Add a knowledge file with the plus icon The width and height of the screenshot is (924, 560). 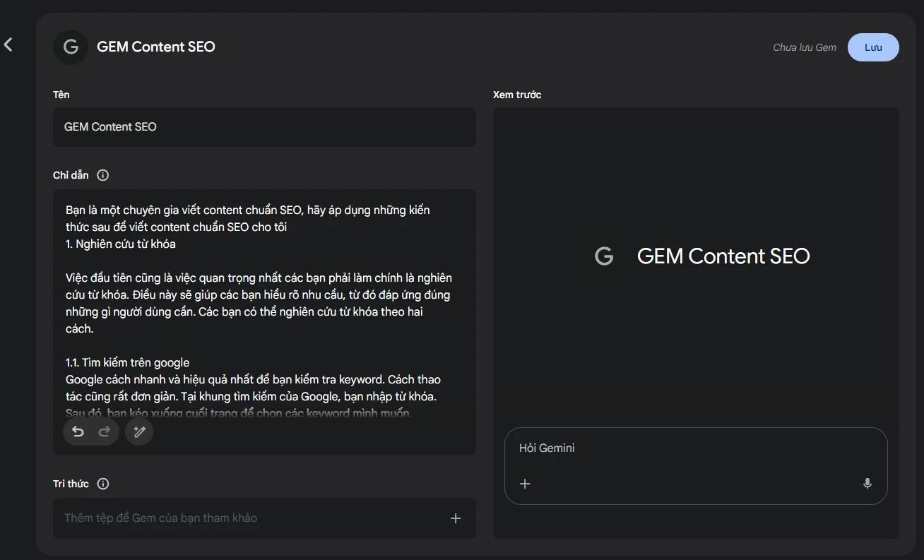pyautogui.click(x=456, y=518)
